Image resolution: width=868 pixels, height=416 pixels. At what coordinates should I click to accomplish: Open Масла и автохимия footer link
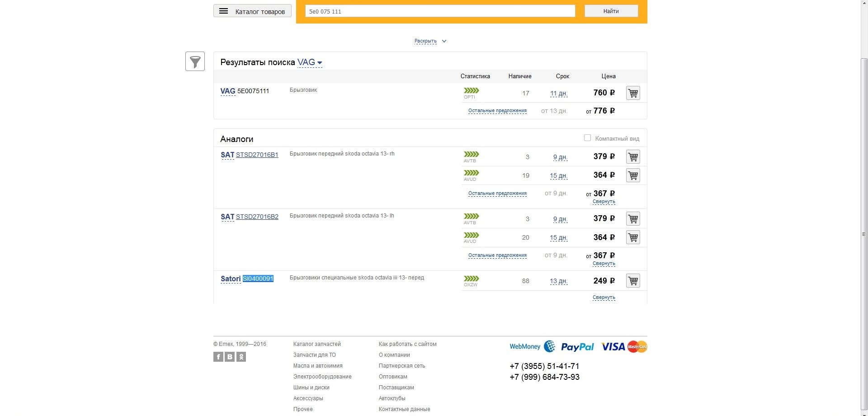click(318, 366)
